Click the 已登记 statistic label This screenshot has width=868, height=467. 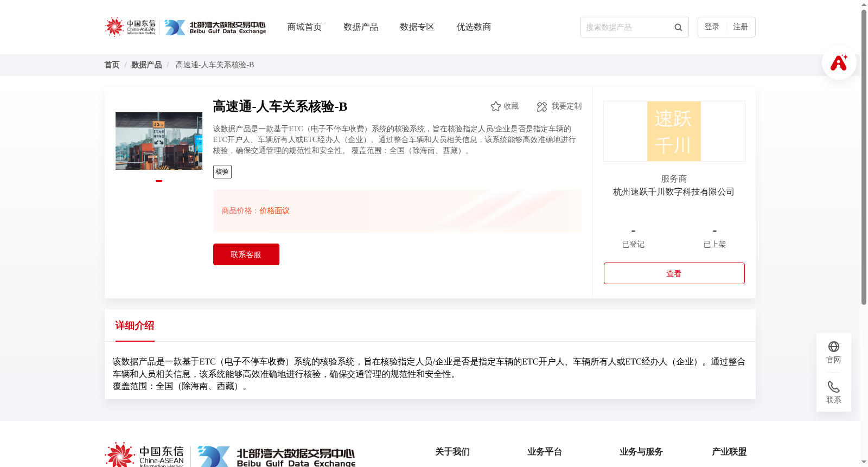633,245
